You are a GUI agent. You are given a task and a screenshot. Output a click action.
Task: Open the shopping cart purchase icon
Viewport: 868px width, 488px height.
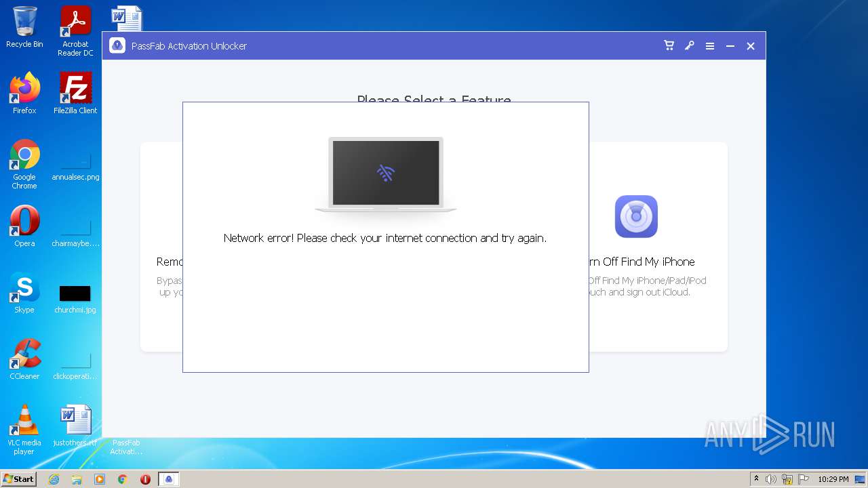click(669, 46)
